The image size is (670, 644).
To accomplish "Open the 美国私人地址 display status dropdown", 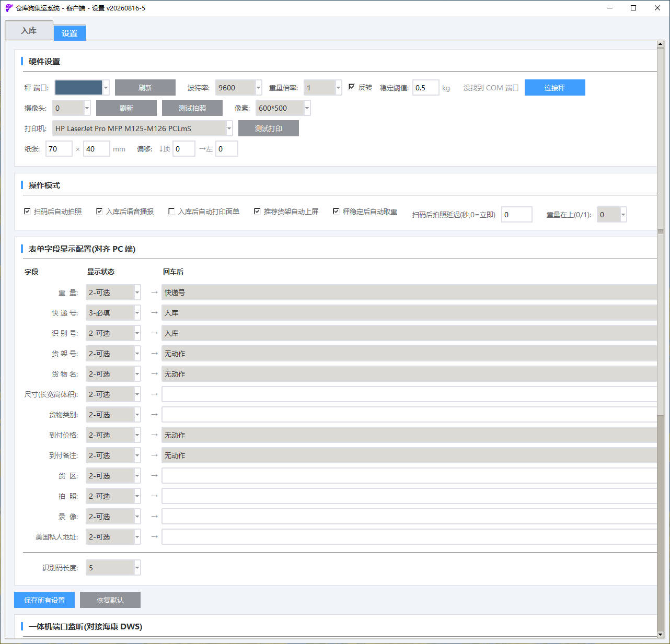I will (113, 537).
